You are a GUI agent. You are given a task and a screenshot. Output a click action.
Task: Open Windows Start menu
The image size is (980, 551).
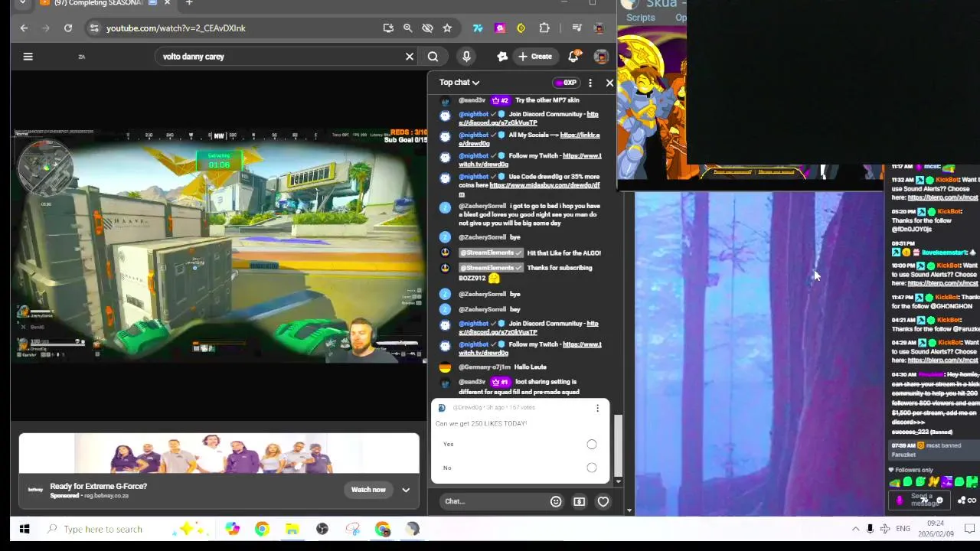[24, 529]
